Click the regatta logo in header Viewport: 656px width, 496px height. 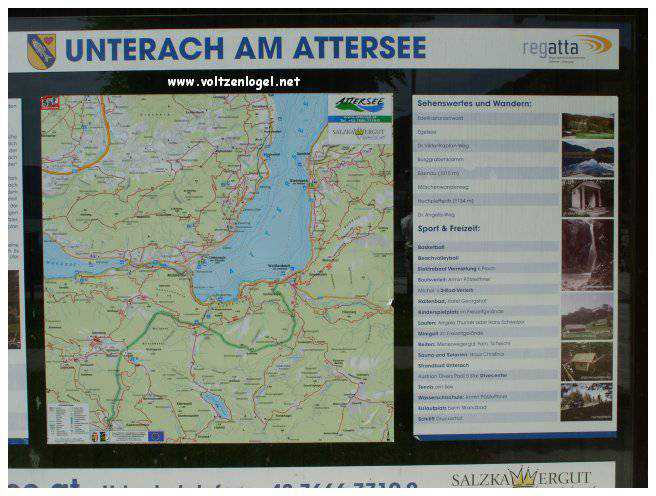pyautogui.click(x=566, y=46)
